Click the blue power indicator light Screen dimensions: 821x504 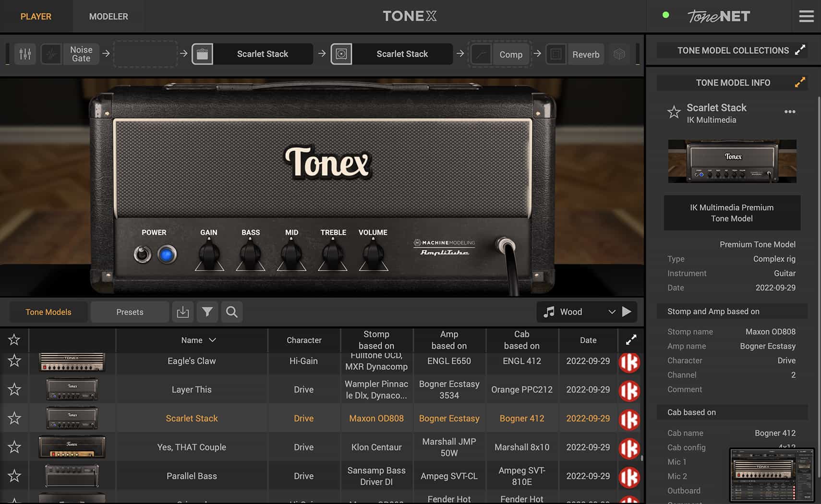point(167,254)
